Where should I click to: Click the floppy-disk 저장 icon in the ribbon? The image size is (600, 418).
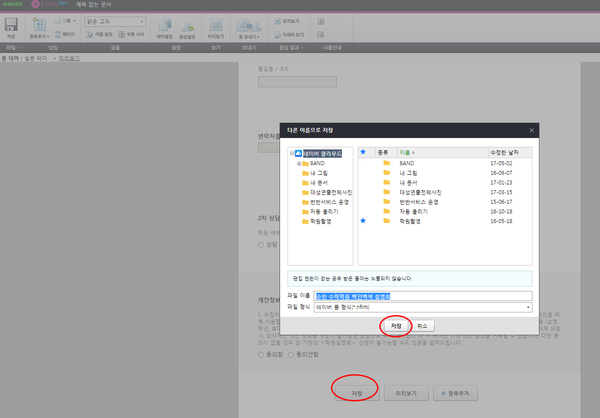(x=11, y=24)
